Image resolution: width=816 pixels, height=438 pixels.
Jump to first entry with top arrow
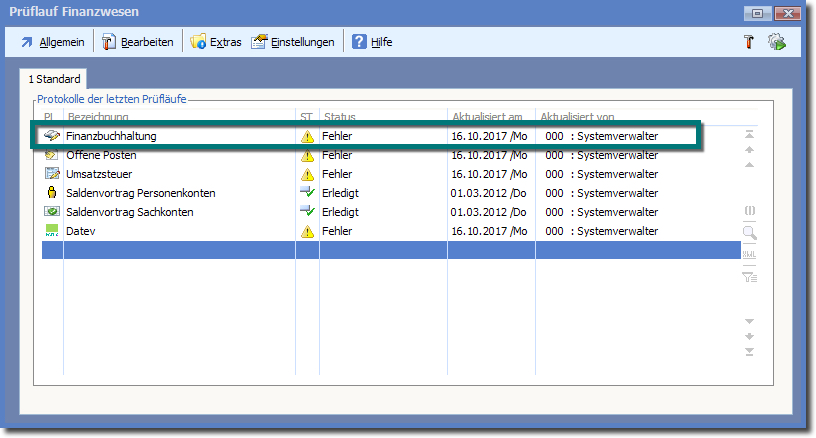click(x=749, y=134)
